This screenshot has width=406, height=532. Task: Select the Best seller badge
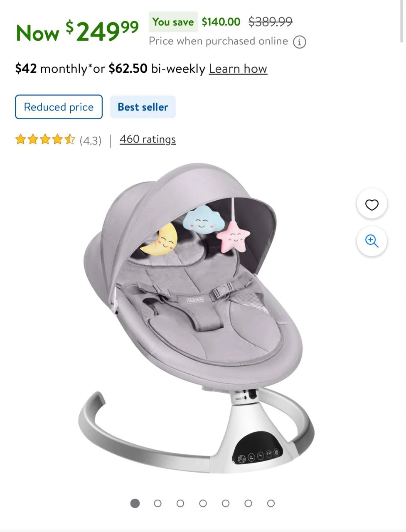[x=143, y=107]
